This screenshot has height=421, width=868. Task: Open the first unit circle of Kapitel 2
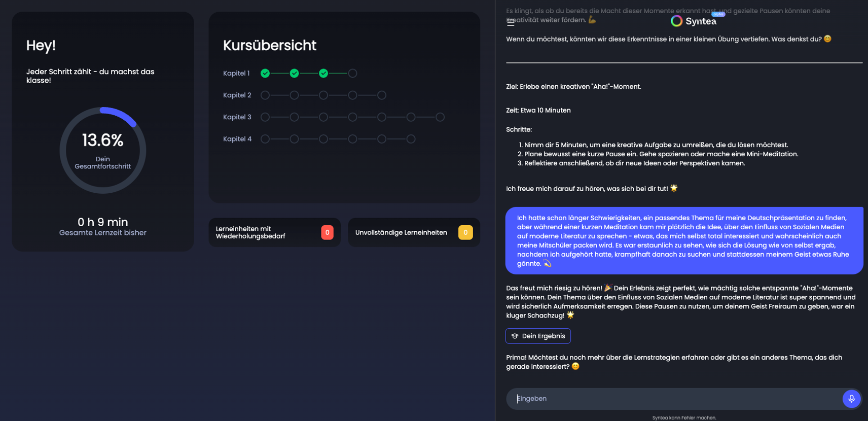pyautogui.click(x=265, y=95)
